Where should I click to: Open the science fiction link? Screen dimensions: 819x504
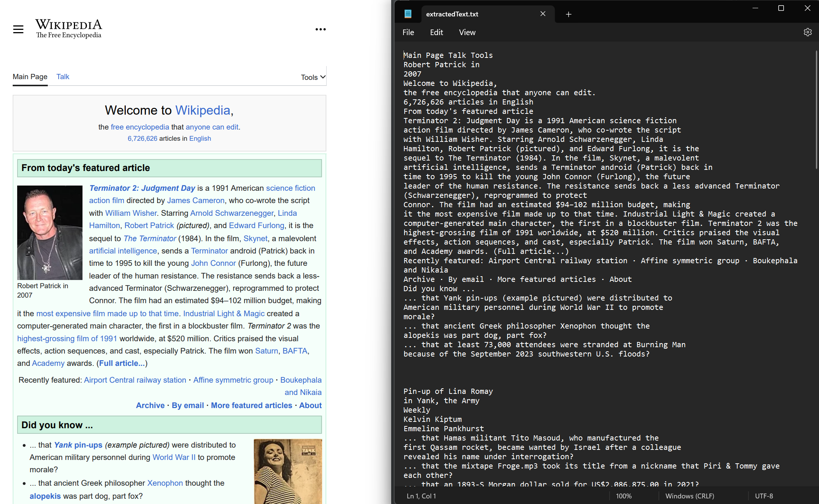pos(290,188)
